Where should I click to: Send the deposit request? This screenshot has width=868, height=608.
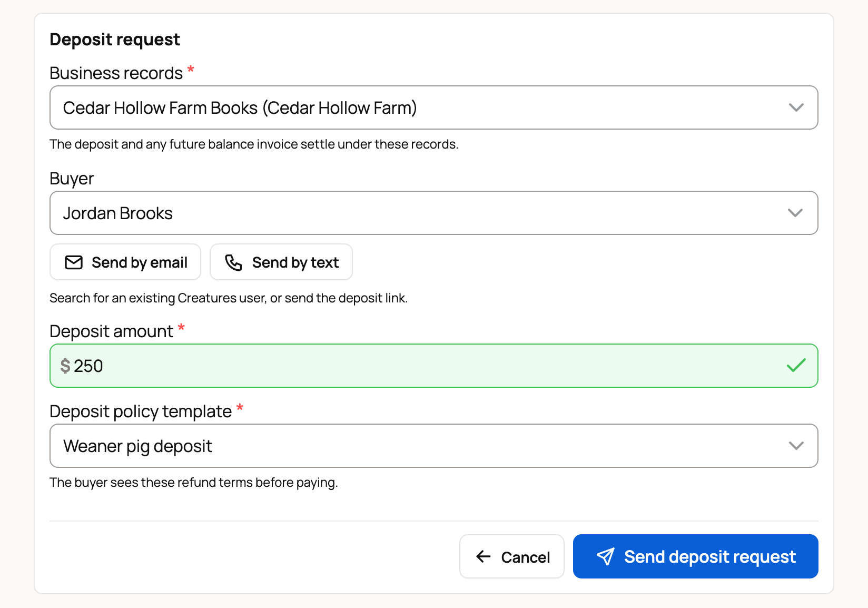click(695, 556)
